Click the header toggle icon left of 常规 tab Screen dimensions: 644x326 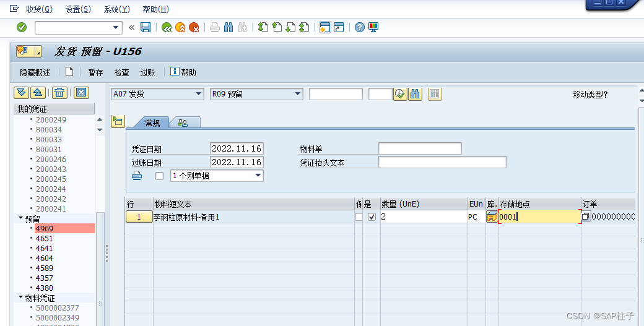pos(118,121)
